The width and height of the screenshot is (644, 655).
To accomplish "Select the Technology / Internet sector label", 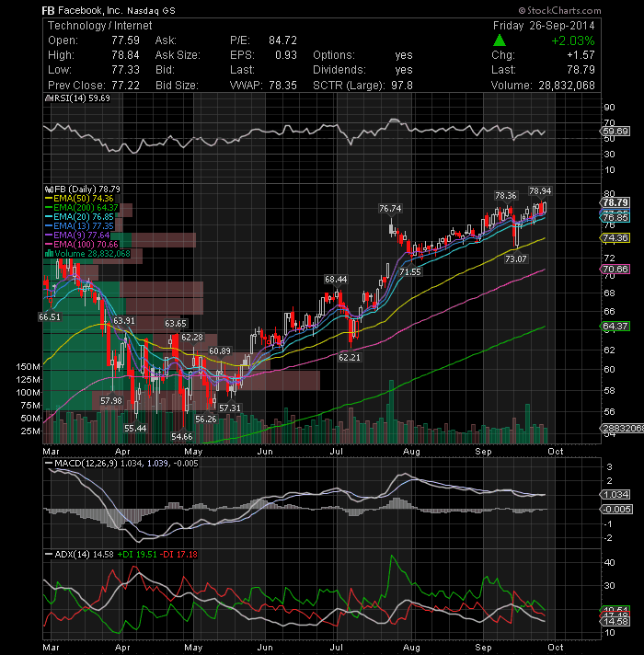I will tap(99, 26).
